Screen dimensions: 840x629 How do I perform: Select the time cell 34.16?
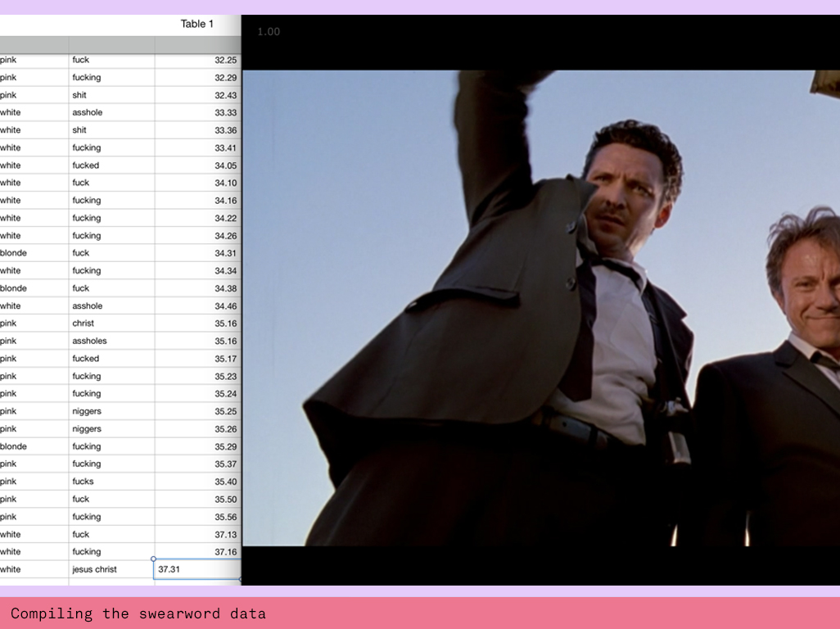pyautogui.click(x=197, y=201)
